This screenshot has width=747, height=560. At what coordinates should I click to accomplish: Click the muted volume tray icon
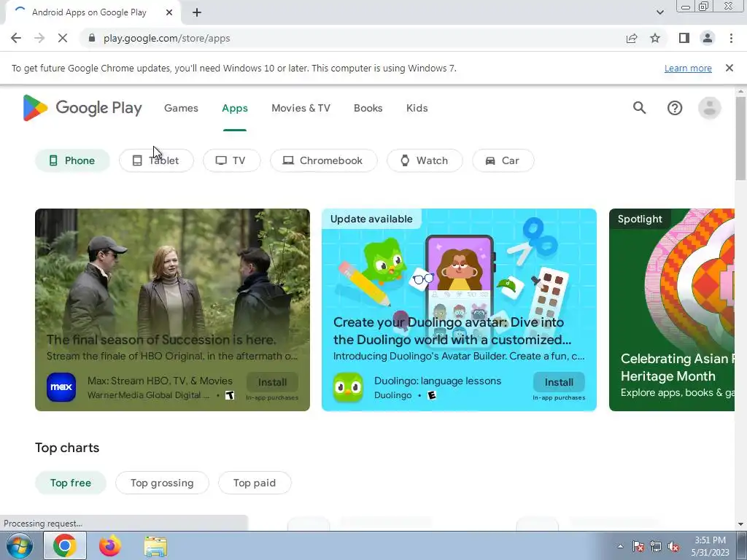pos(673,547)
